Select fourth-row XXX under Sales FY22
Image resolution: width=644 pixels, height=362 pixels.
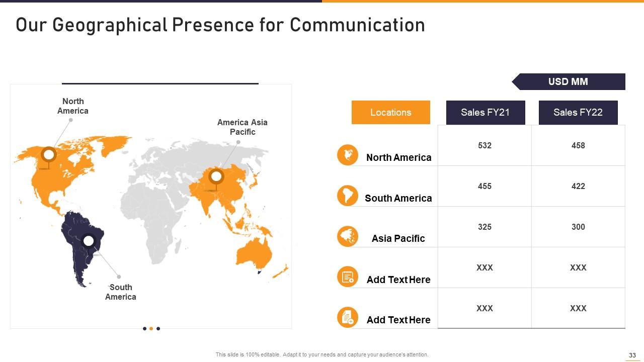(578, 267)
